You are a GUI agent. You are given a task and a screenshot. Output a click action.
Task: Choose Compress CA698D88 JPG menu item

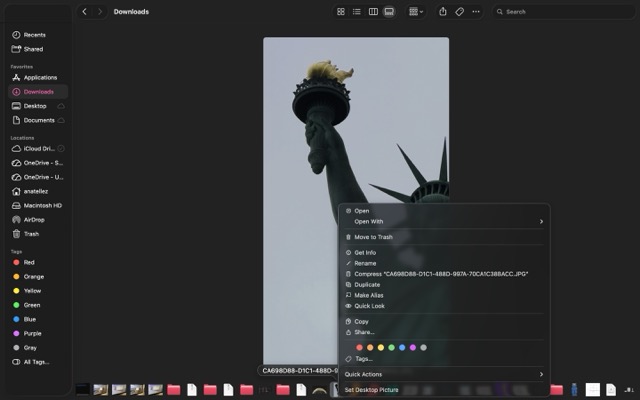(444, 274)
